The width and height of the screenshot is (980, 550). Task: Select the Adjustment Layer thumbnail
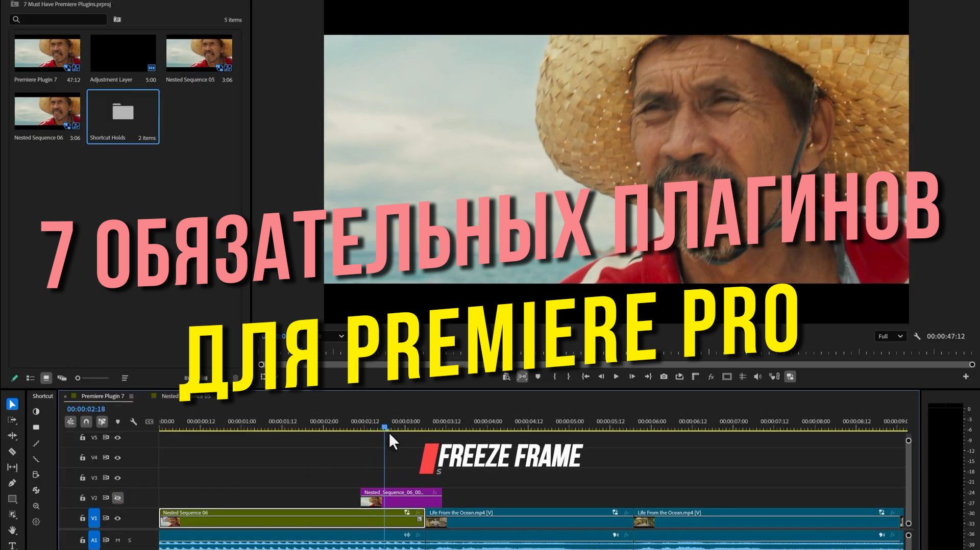point(123,53)
